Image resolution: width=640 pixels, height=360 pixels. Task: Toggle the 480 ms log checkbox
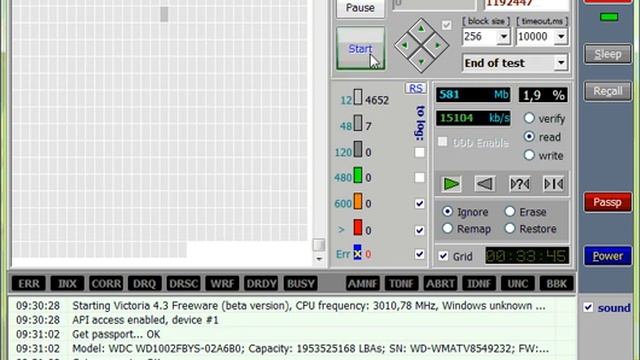point(420,178)
